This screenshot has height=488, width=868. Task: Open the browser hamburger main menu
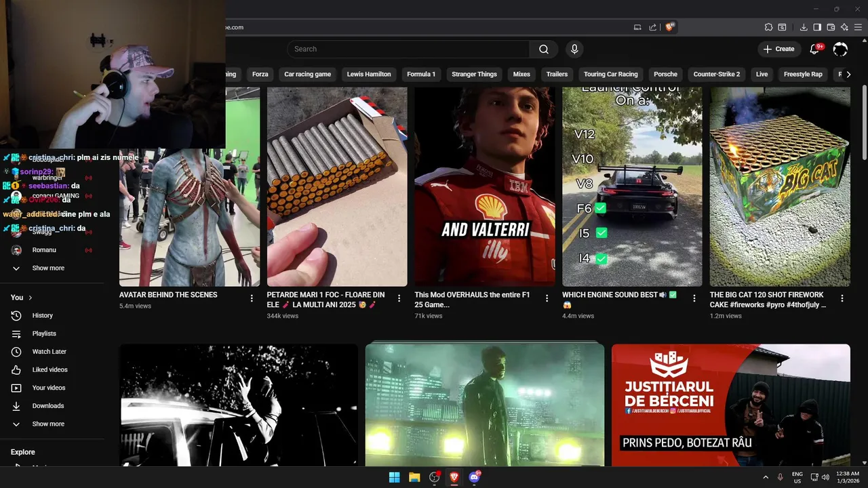pyautogui.click(x=858, y=27)
